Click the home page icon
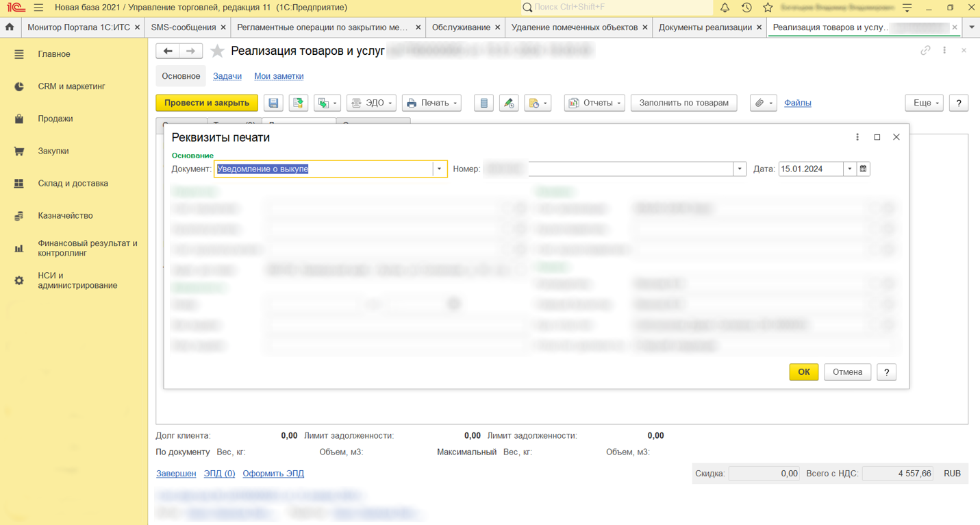The height and width of the screenshot is (525, 980). click(10, 27)
